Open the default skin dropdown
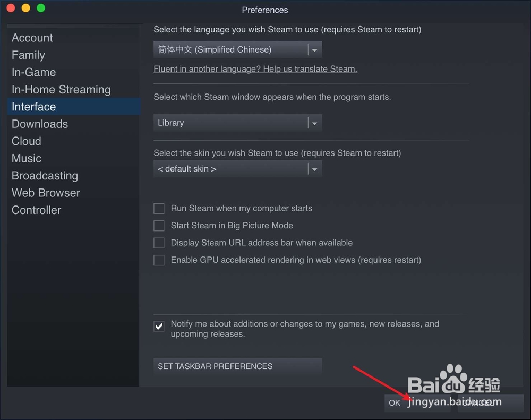 tap(237, 169)
